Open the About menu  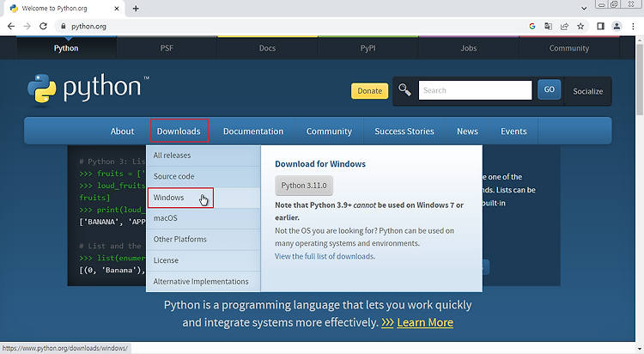point(122,131)
